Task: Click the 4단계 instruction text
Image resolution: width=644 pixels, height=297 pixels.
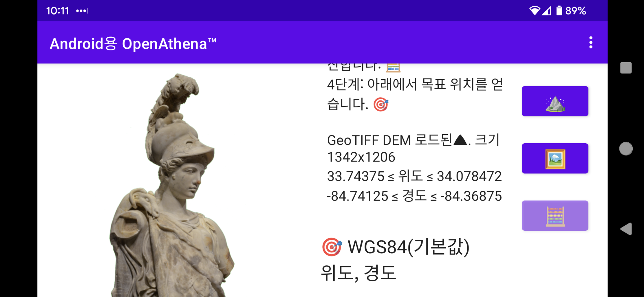Action: (x=415, y=94)
